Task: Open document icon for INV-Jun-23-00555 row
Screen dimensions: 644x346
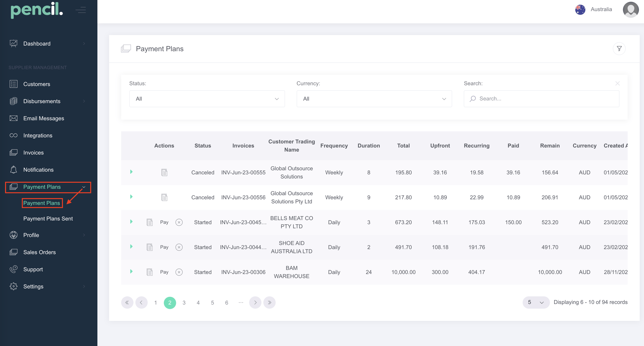Action: [x=164, y=172]
